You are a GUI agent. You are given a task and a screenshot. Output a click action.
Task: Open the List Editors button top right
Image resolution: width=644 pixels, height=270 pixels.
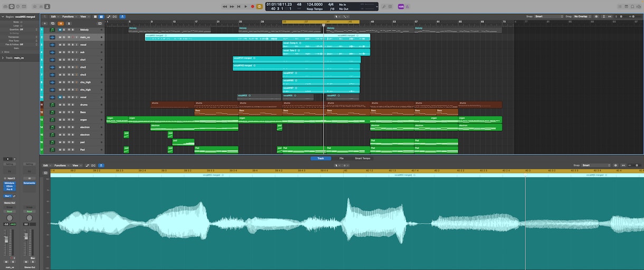click(619, 6)
